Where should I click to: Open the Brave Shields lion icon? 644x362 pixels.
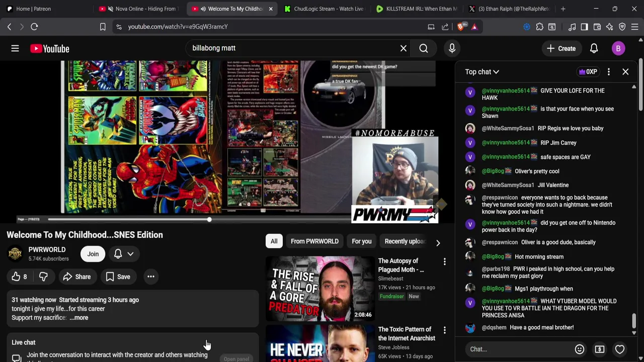pos(461,27)
